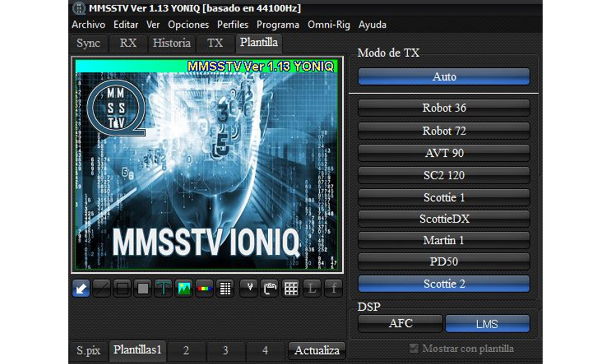The width and height of the screenshot is (602, 364).
Task: Set TX mode to Auto
Action: 444,77
